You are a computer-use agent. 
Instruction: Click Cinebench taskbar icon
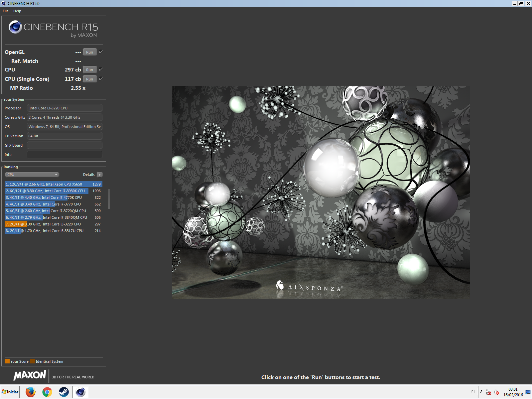point(80,392)
